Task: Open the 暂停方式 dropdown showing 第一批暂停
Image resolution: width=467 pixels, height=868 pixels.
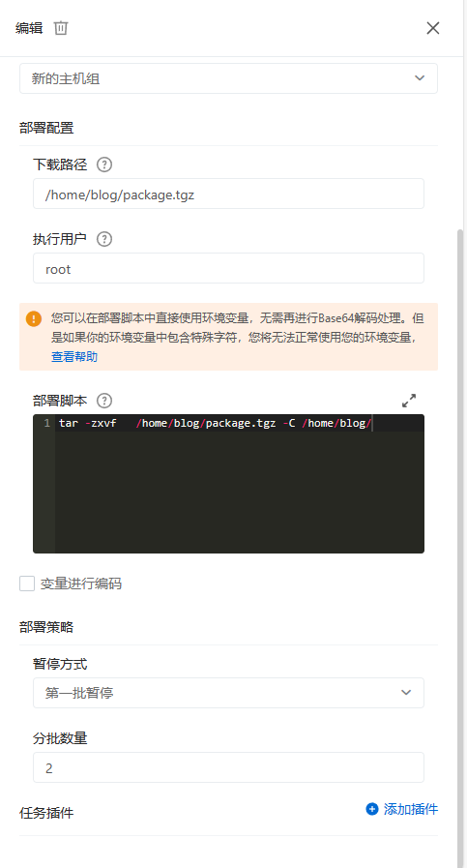Action: click(228, 693)
